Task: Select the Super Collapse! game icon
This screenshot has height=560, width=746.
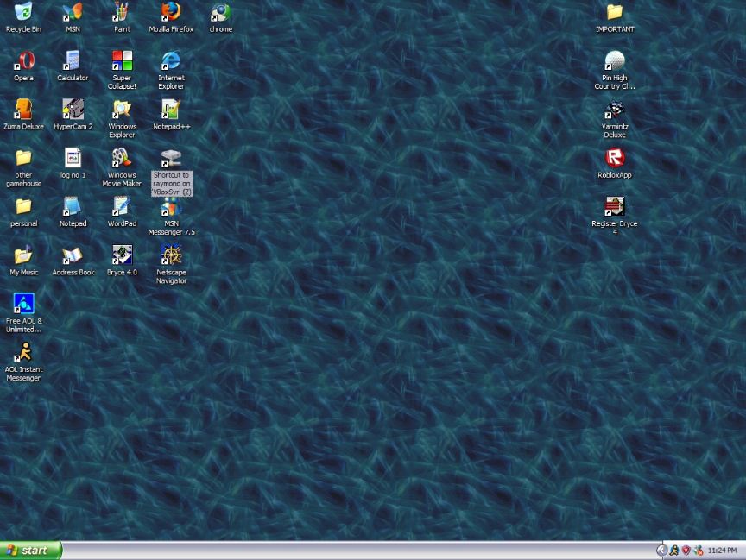Action: 122,60
